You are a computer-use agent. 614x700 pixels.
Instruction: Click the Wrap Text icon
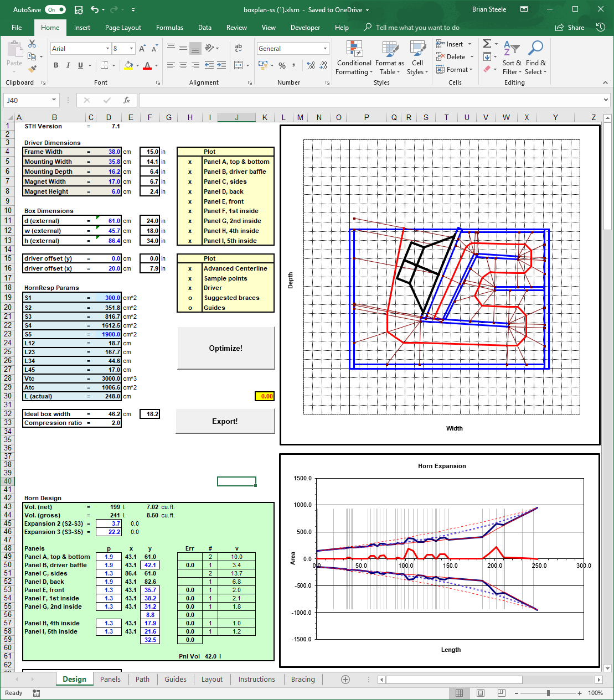coord(239,48)
